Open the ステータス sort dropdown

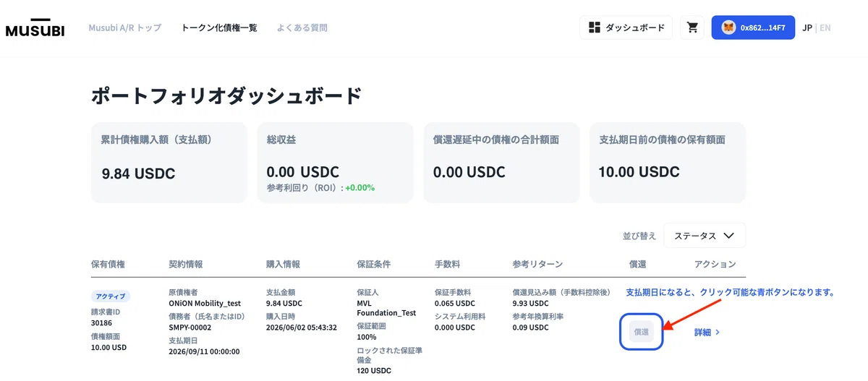pos(705,236)
